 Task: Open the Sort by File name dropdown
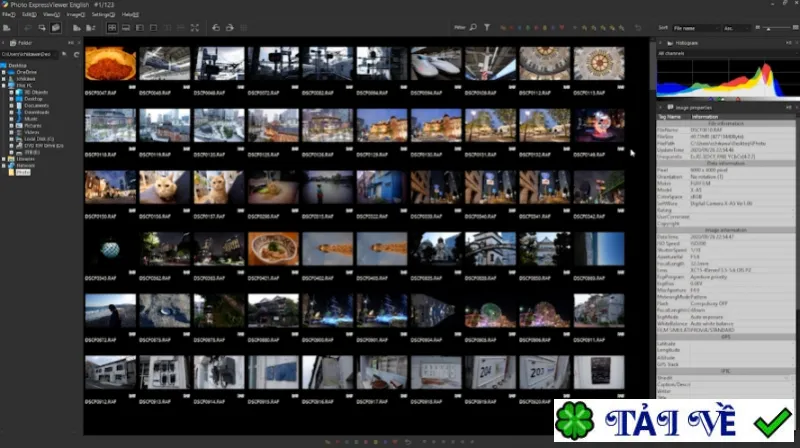695,28
